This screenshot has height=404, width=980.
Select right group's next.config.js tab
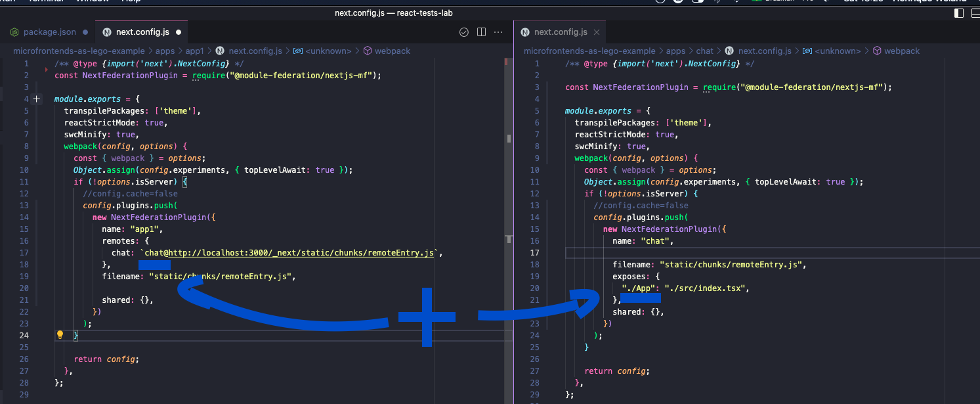(561, 32)
